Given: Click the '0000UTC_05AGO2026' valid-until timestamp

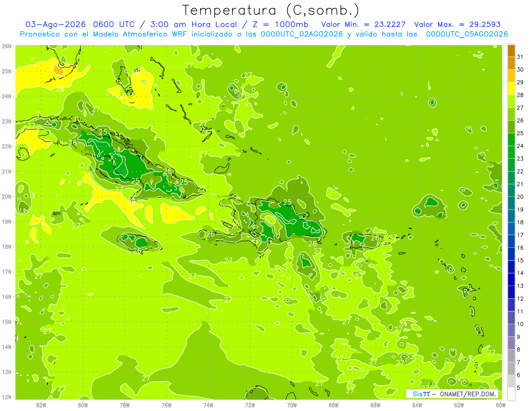Looking at the screenshot, I should click(467, 34).
